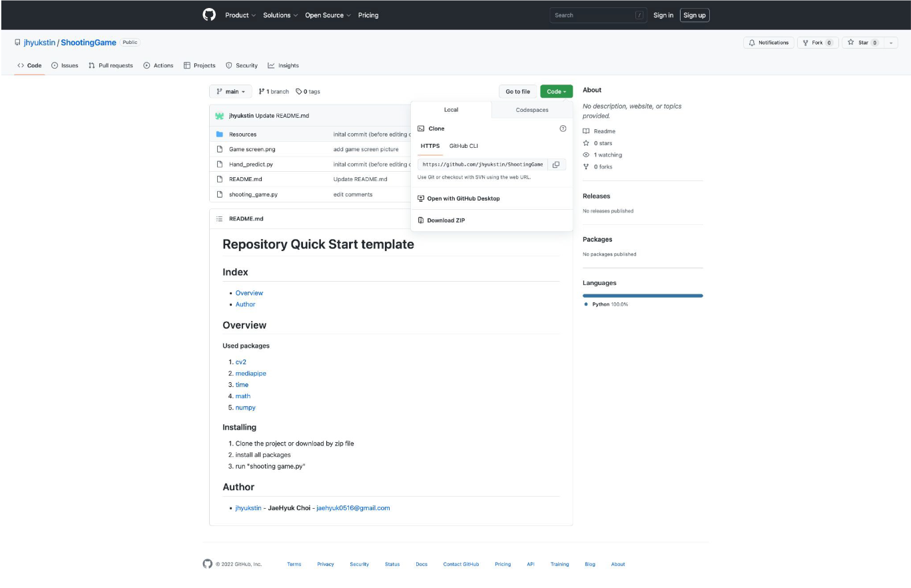Click the 0 forks link in About

point(598,167)
